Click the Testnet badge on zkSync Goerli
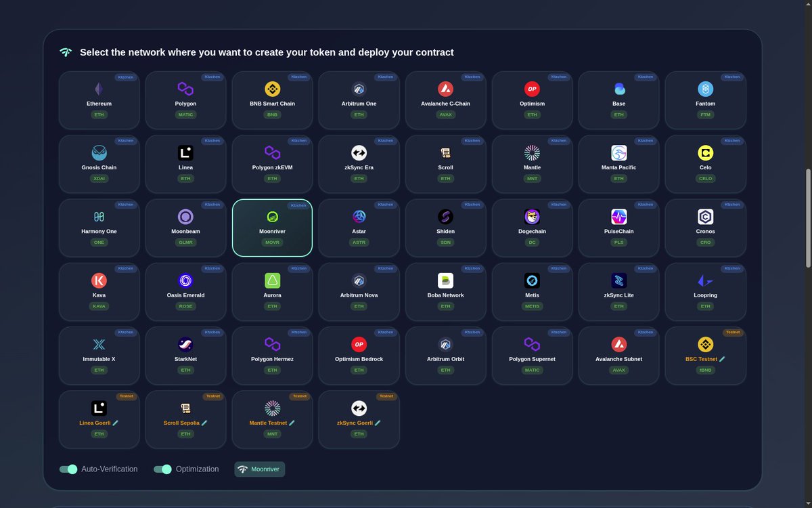 386,396
